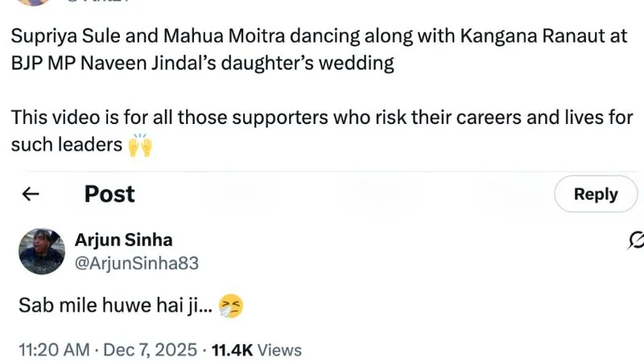Viewport: 644px width, 362px height.
Task: Go back using the left arrow
Action: [31, 194]
